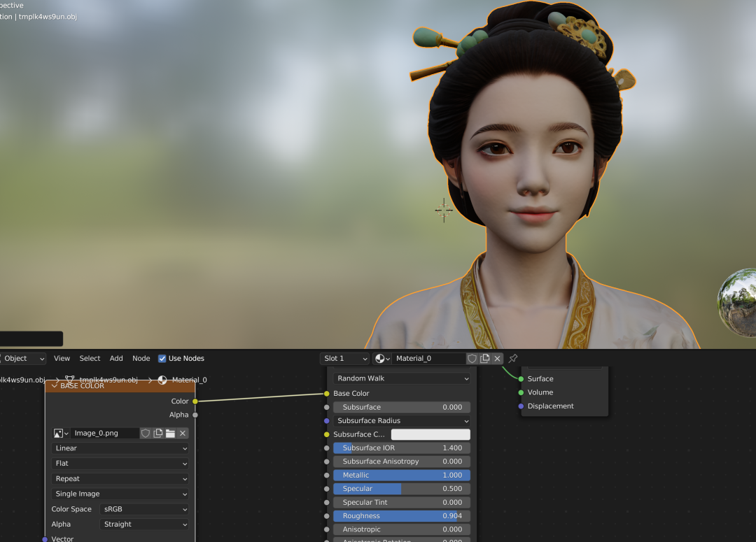Open the Node menu in the header
The width and height of the screenshot is (756, 542).
141,358
